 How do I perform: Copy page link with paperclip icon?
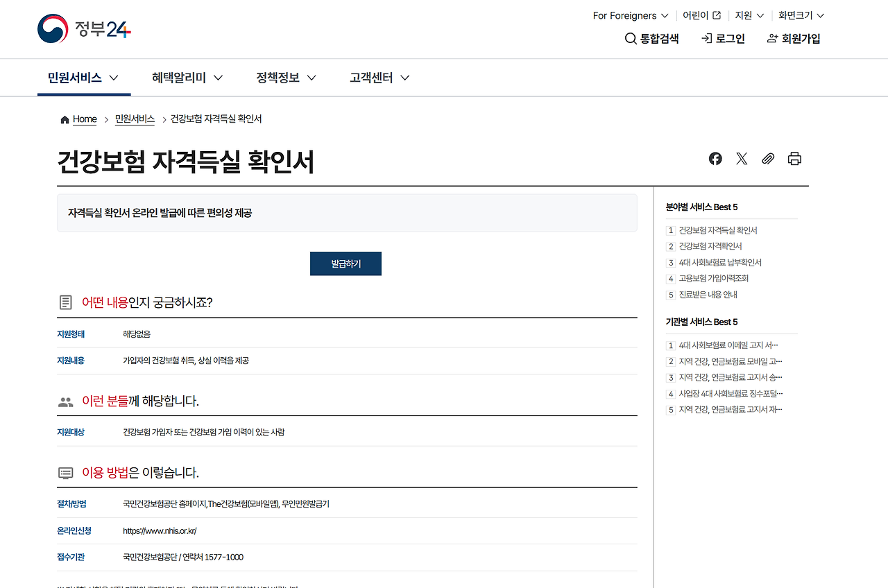768,159
